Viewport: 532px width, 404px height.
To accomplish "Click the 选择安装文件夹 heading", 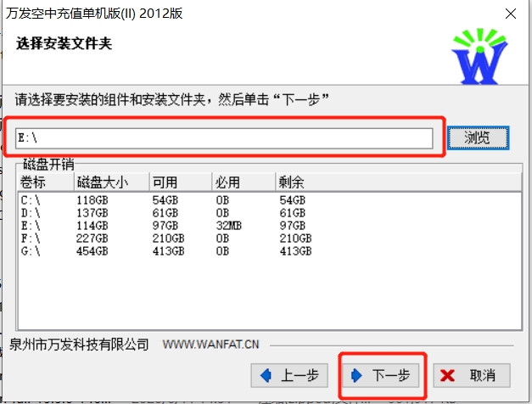I will pos(64,43).
